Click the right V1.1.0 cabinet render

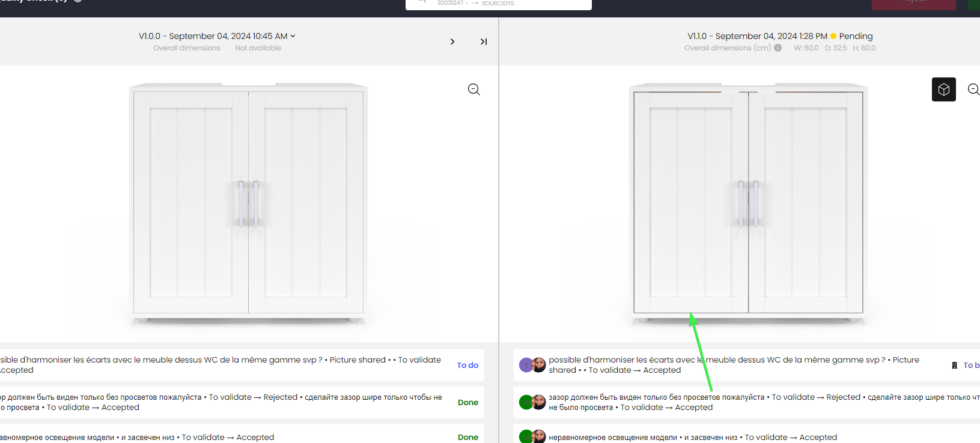[748, 203]
